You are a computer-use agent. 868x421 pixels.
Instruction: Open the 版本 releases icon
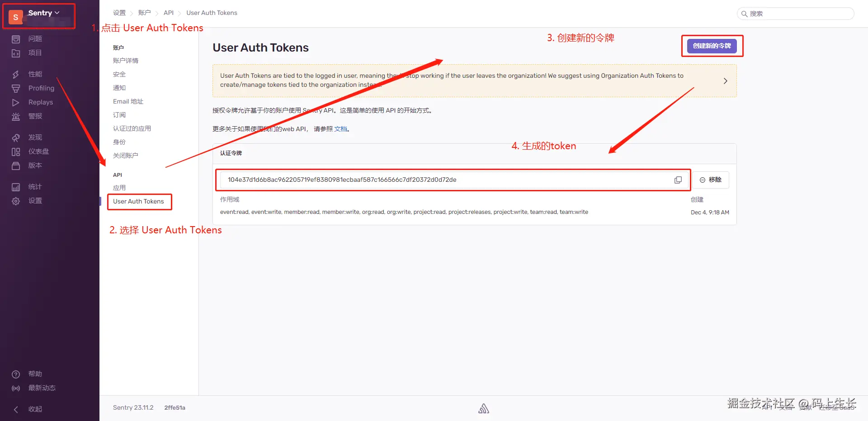[x=16, y=166]
